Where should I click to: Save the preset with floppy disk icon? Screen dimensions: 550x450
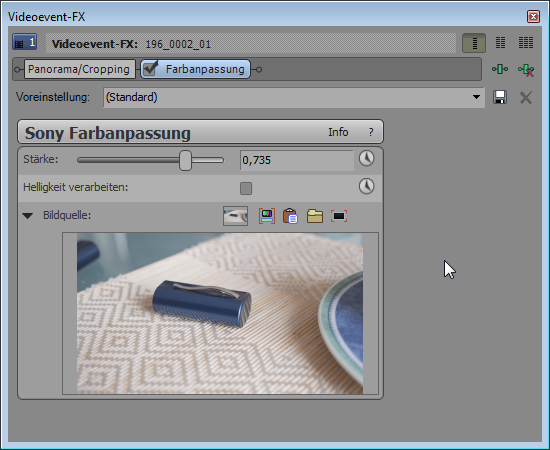point(500,97)
